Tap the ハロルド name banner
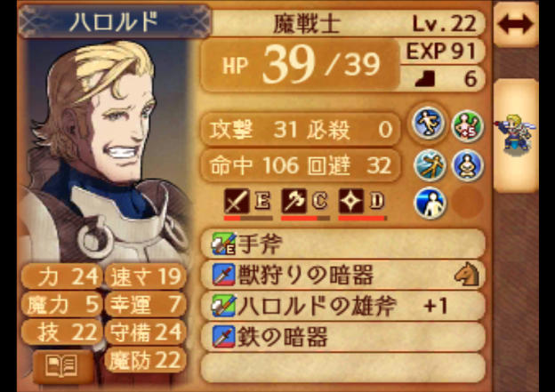 [114, 21]
